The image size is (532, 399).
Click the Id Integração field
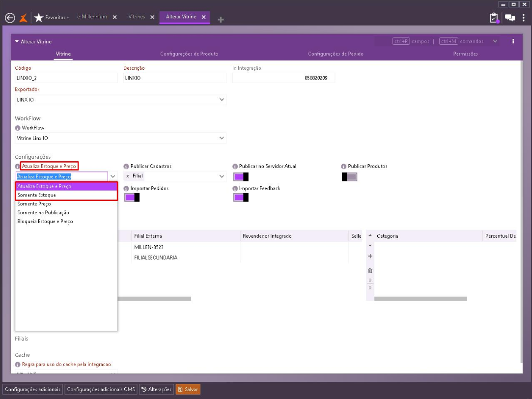[283, 78]
